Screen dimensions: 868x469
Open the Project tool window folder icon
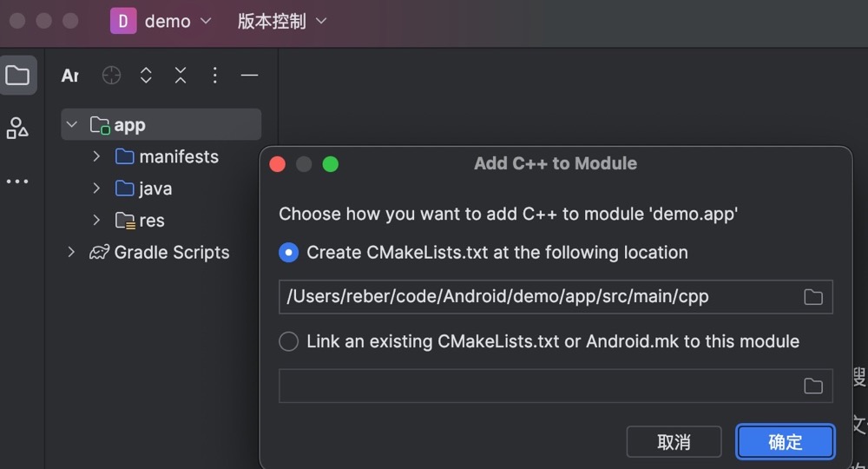[17, 76]
